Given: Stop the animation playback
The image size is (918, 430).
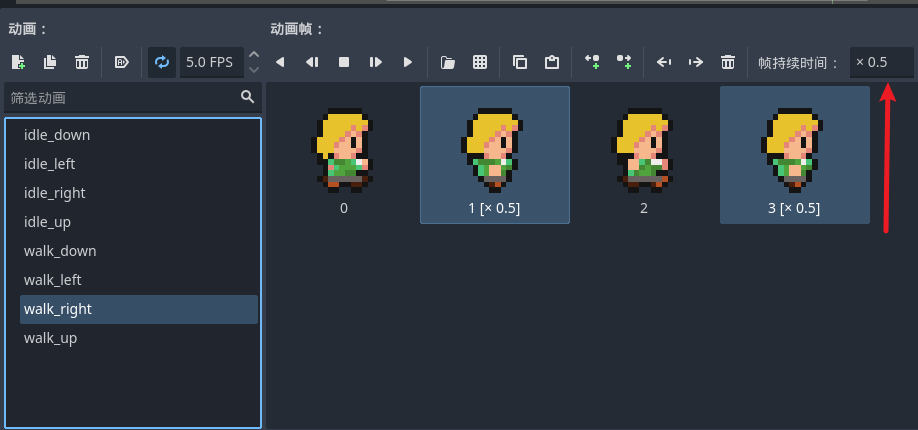Looking at the screenshot, I should pos(344,62).
